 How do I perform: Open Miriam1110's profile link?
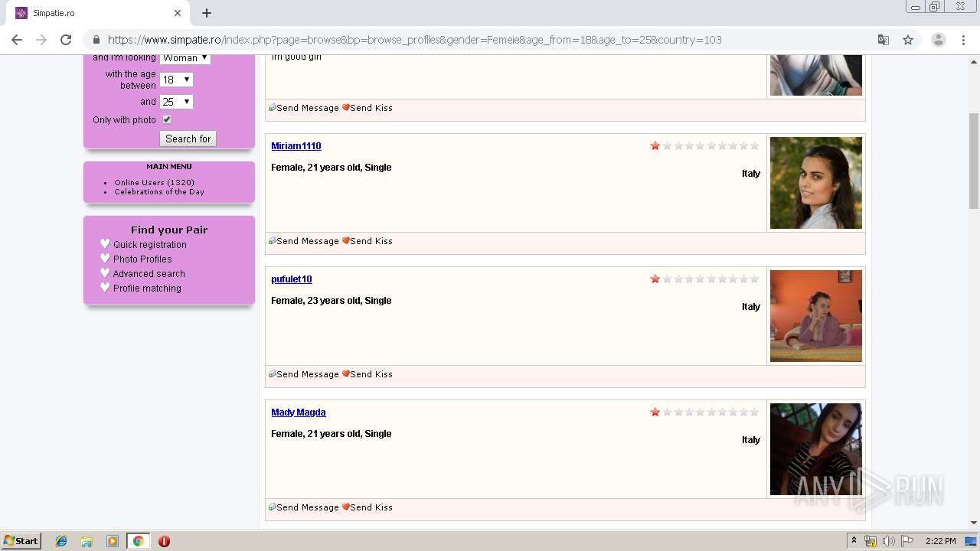[x=296, y=146]
